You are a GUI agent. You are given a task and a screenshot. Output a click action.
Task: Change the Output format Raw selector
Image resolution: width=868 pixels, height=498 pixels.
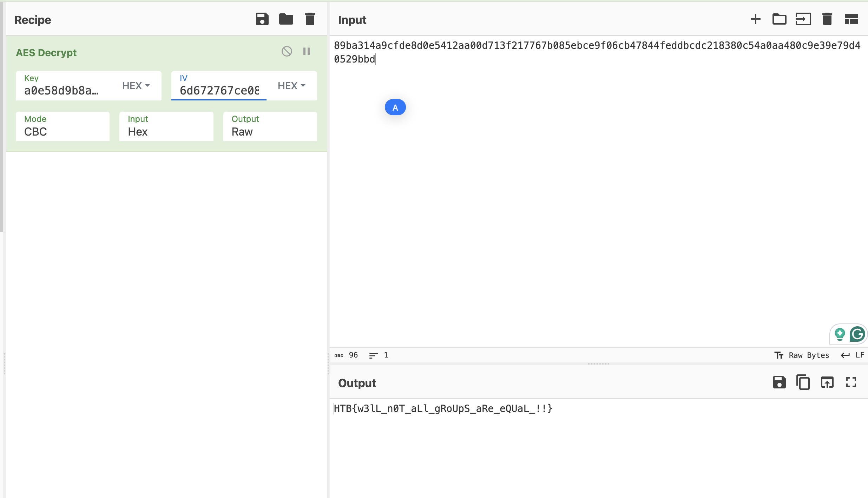tap(270, 126)
